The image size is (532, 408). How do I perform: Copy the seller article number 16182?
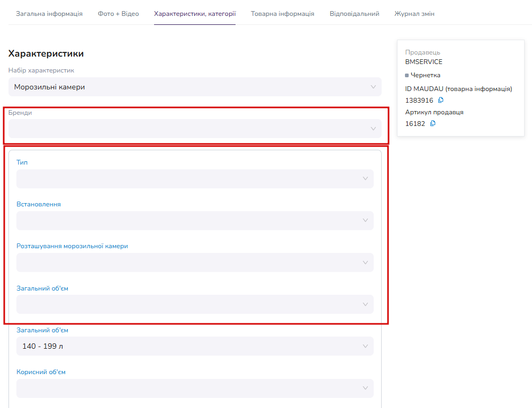(x=432, y=123)
